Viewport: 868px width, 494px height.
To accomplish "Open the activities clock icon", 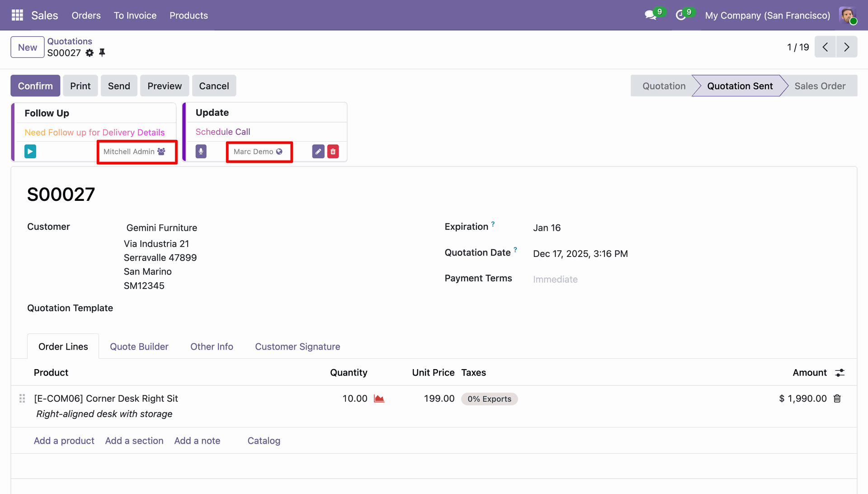I will coord(681,15).
